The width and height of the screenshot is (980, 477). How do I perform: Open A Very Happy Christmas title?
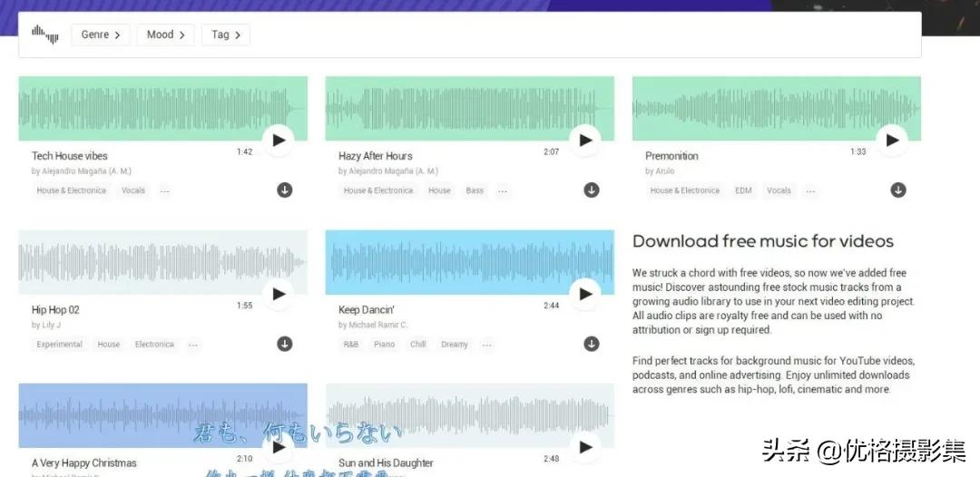83,463
